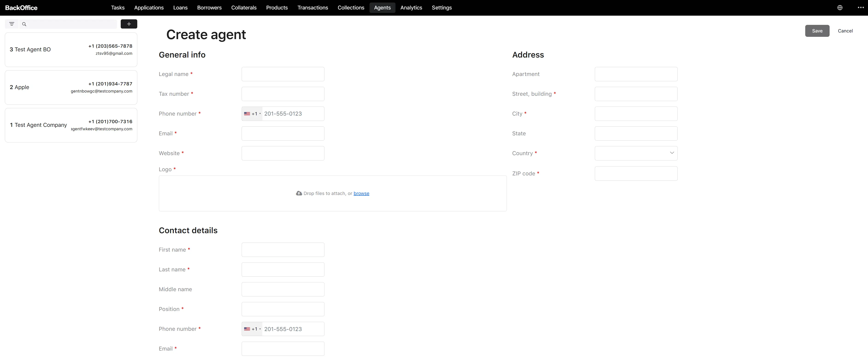Click the Street, building input
The image size is (868, 363).
636,94
